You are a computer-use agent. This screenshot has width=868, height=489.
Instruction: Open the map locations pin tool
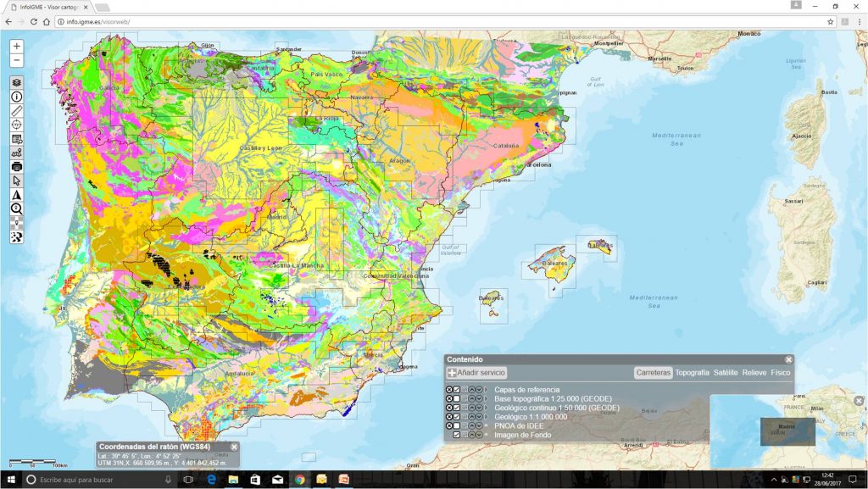click(x=17, y=153)
